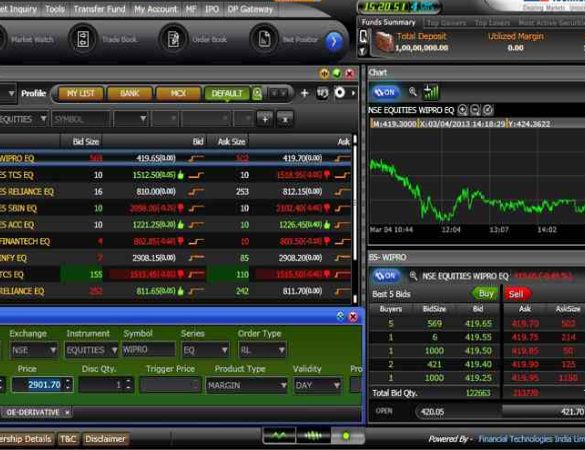Open the Product Type MARGIN dropdown

[x=283, y=385]
